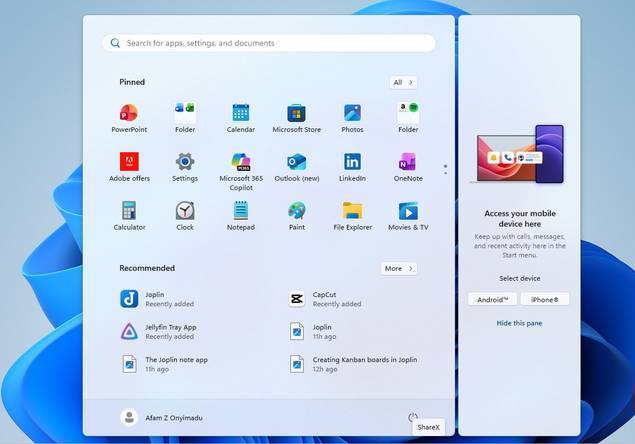
Task: Open the Clock app
Action: tap(185, 216)
